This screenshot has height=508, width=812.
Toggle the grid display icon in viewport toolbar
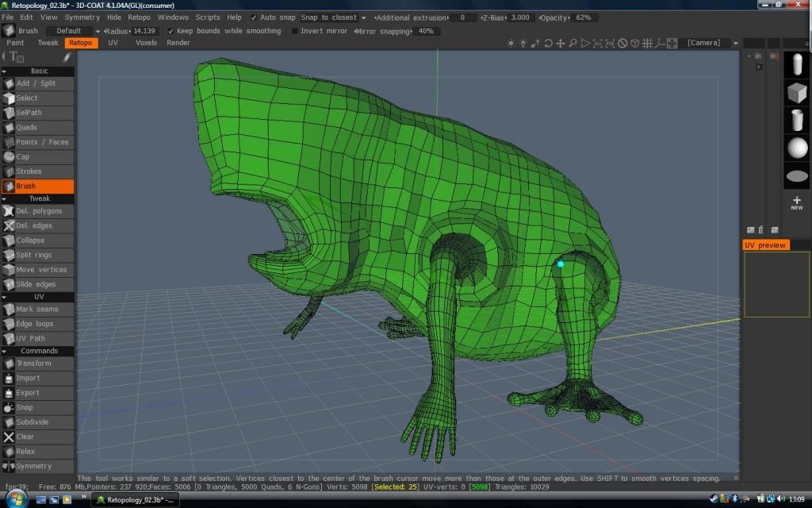647,44
